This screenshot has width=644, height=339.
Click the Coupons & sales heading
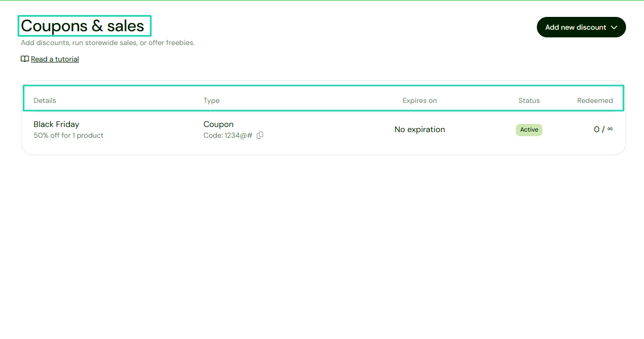tap(83, 26)
